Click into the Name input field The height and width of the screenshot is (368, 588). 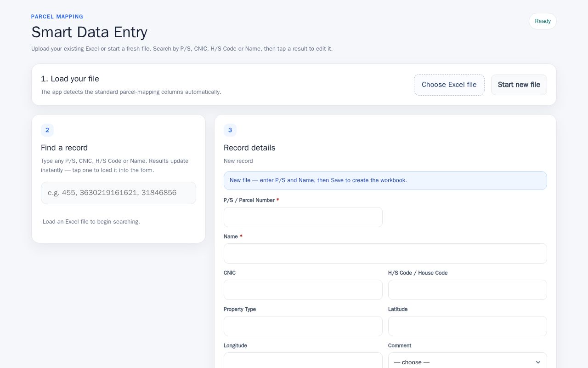tap(385, 253)
